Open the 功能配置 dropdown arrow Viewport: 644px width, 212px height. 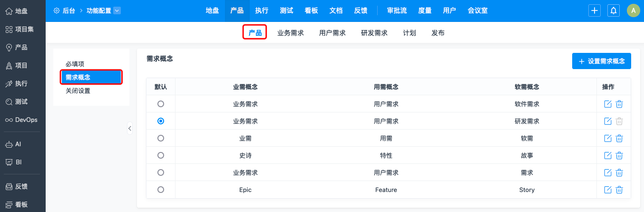click(117, 10)
